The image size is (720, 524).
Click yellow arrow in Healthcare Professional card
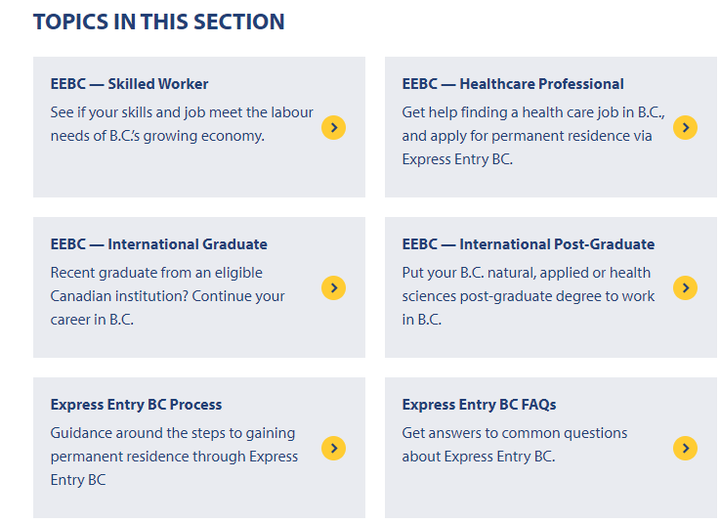coord(685,127)
